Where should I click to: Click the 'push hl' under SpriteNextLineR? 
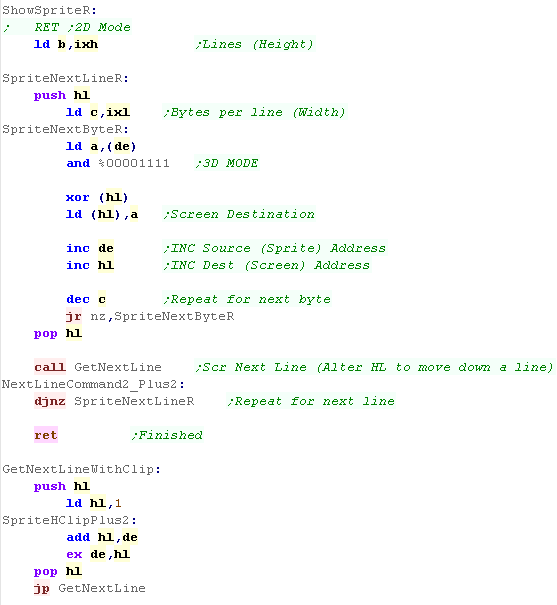point(62,95)
